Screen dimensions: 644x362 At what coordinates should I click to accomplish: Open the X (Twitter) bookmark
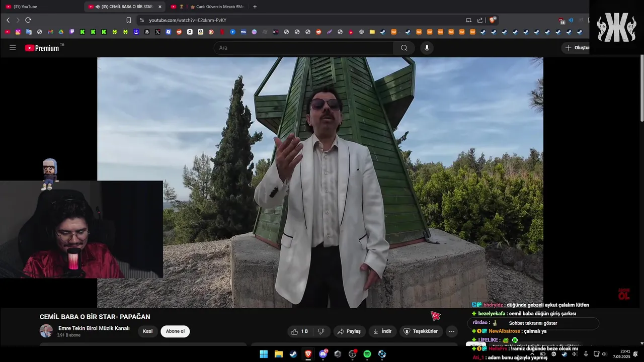click(x=157, y=32)
